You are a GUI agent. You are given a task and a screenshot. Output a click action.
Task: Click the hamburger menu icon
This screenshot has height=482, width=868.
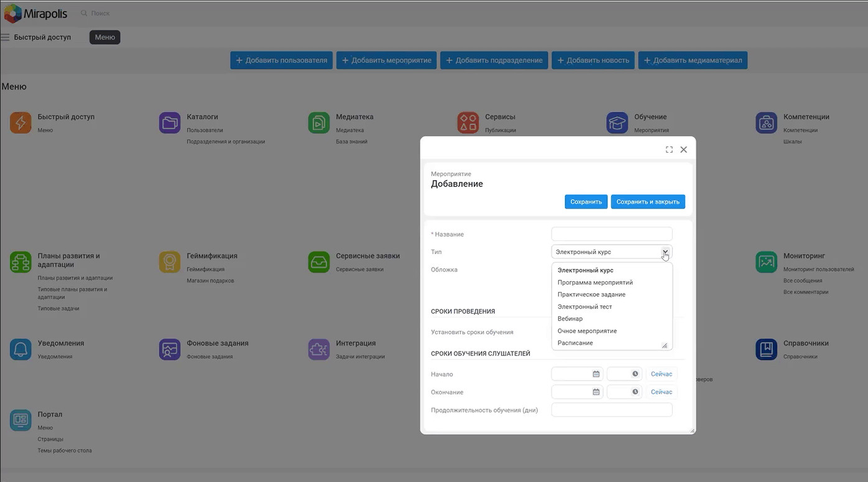pos(6,37)
